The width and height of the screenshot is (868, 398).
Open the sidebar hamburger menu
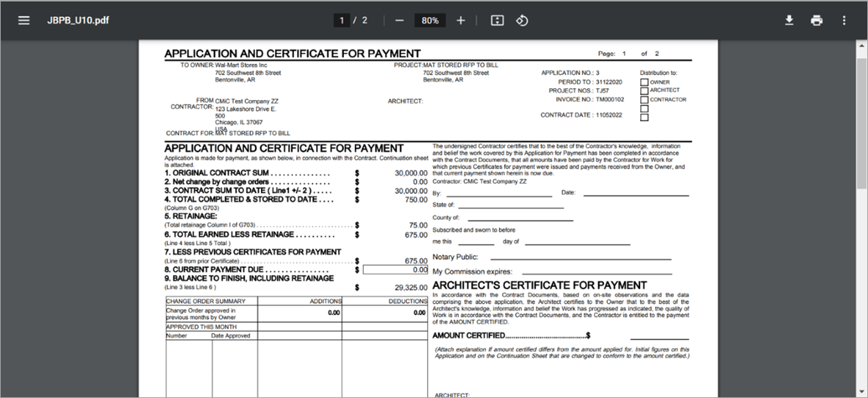(x=24, y=21)
